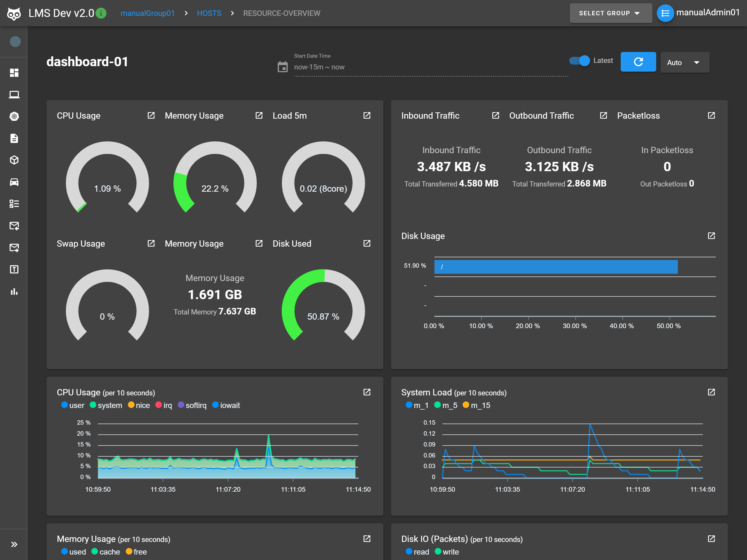Open Disk Usage panel popout icon
Viewport: 747px width, 560px height.
coord(711,236)
